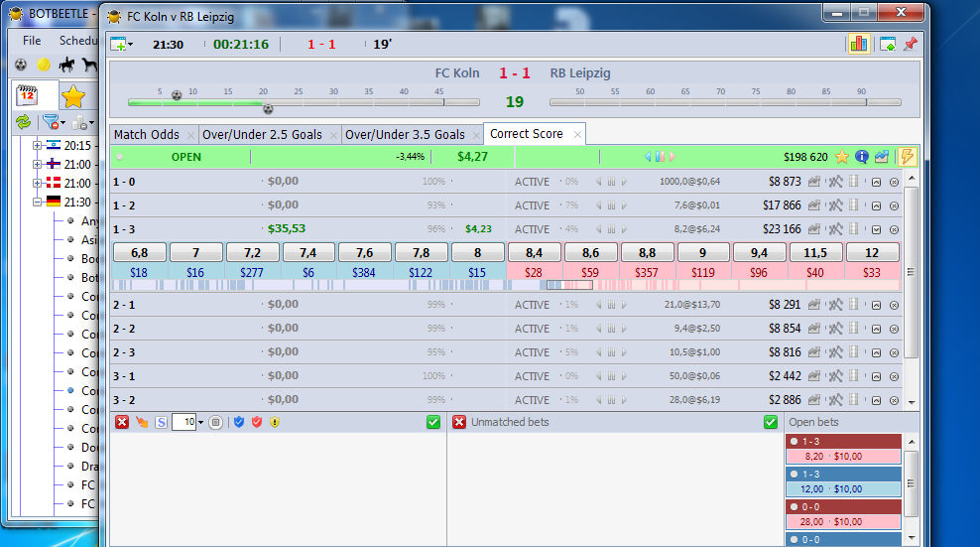
Task: Click the add market window icon
Action: point(888,44)
